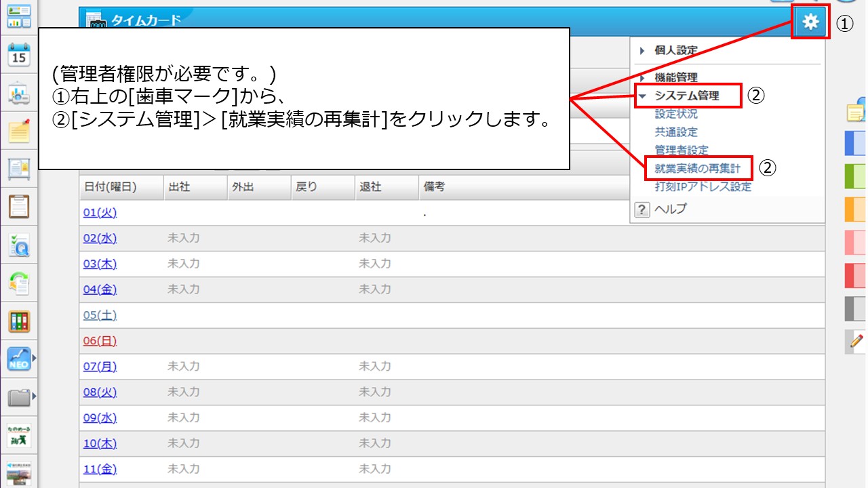This screenshot has width=868, height=488.
Task: Open the presentation chart sidebar icon
Action: (19, 94)
